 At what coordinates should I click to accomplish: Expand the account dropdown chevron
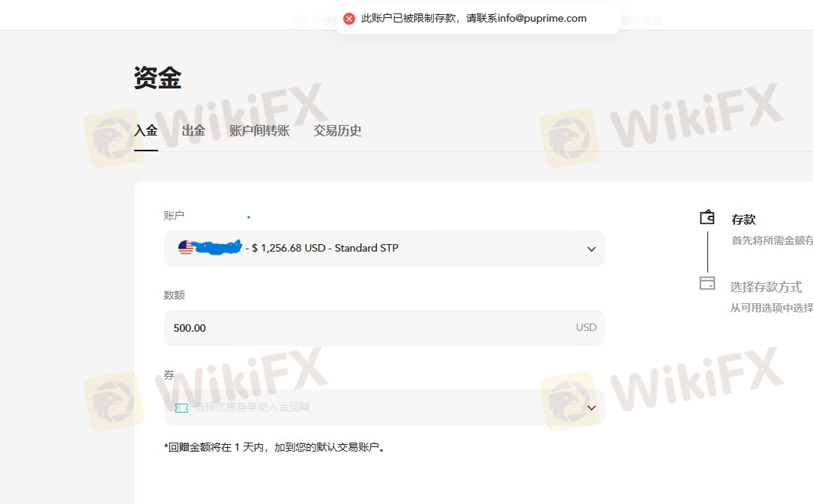(591, 249)
